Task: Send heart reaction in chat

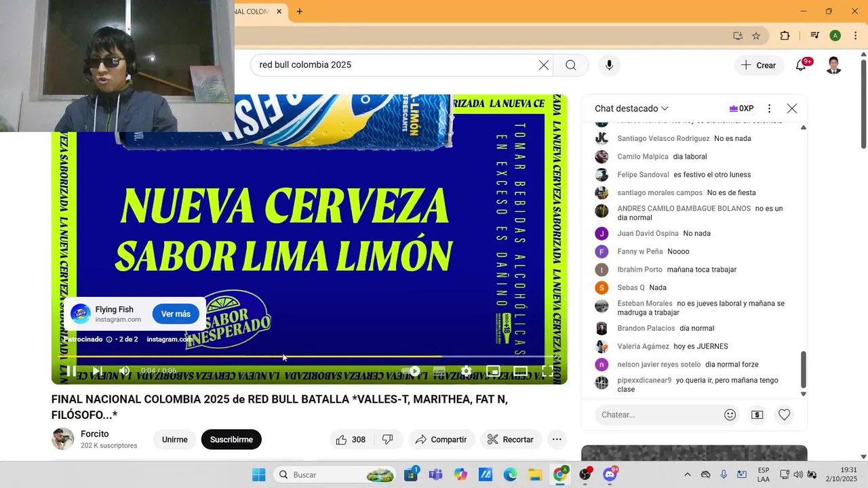Action: click(x=785, y=415)
